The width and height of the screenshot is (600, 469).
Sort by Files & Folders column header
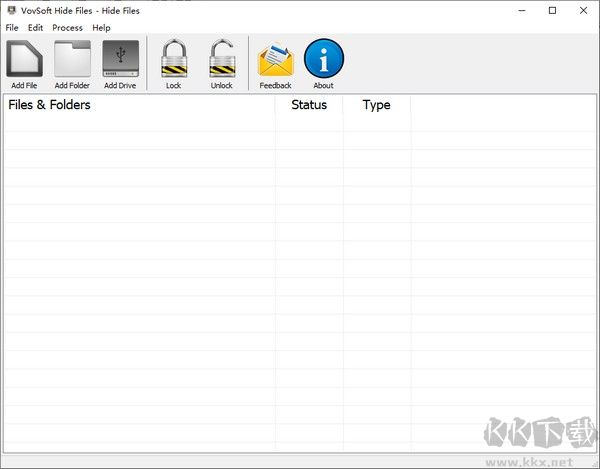click(139, 105)
